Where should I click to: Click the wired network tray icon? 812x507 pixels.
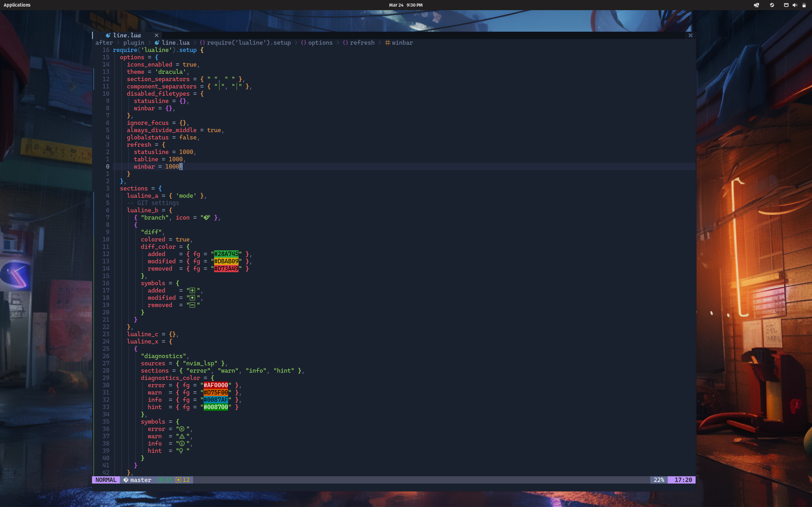point(786,5)
